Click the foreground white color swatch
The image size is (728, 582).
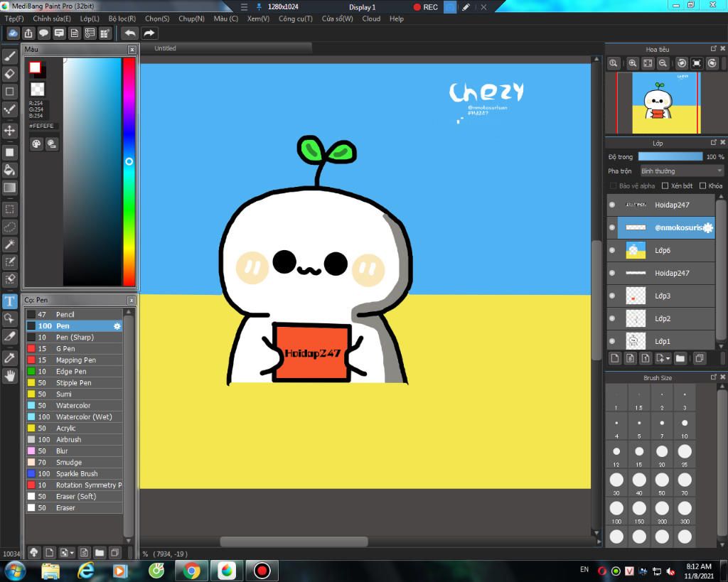pyautogui.click(x=35, y=68)
